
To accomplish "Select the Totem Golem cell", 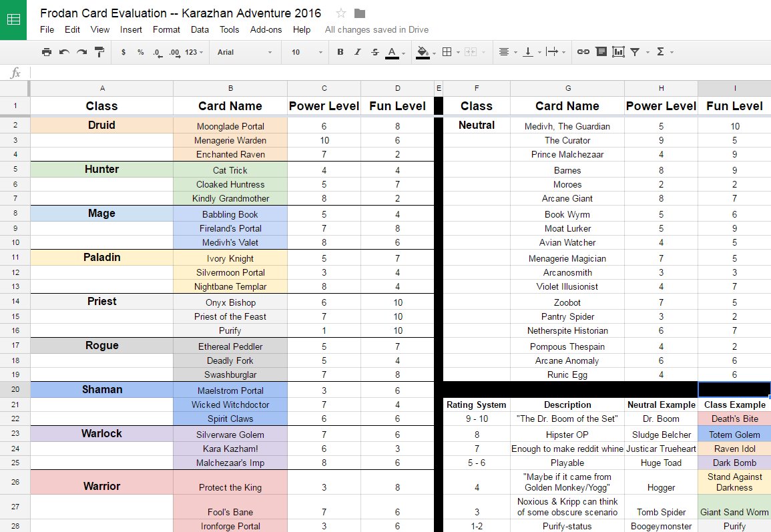I will (734, 435).
